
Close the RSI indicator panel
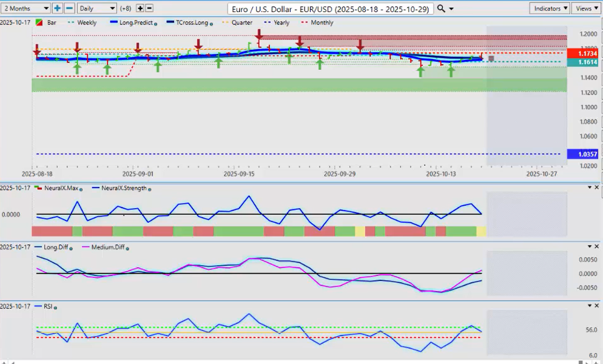(x=597, y=306)
